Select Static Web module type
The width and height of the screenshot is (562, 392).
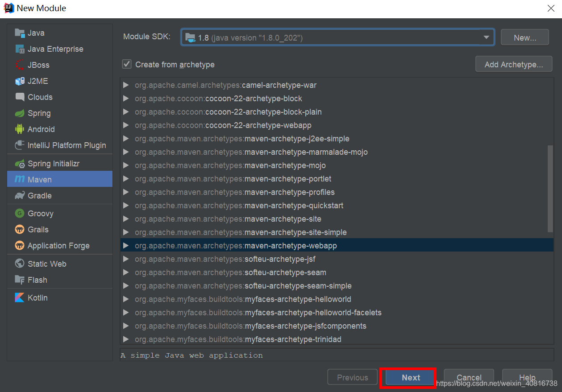click(60, 264)
